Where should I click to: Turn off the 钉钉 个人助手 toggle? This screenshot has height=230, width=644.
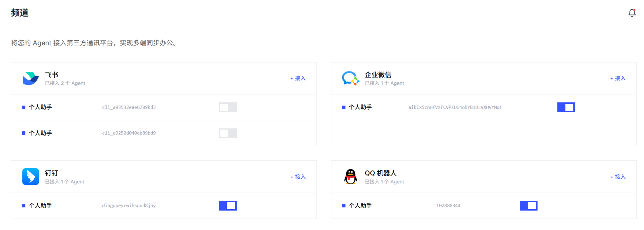tap(228, 205)
